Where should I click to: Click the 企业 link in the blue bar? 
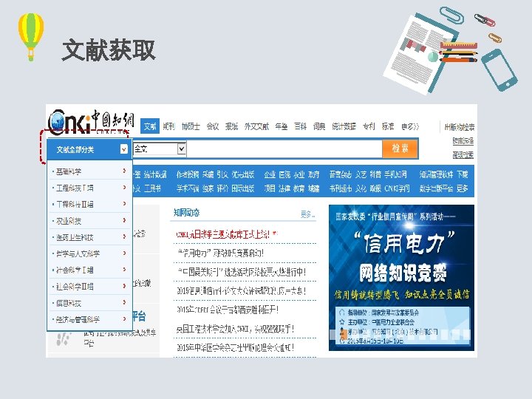(270, 174)
